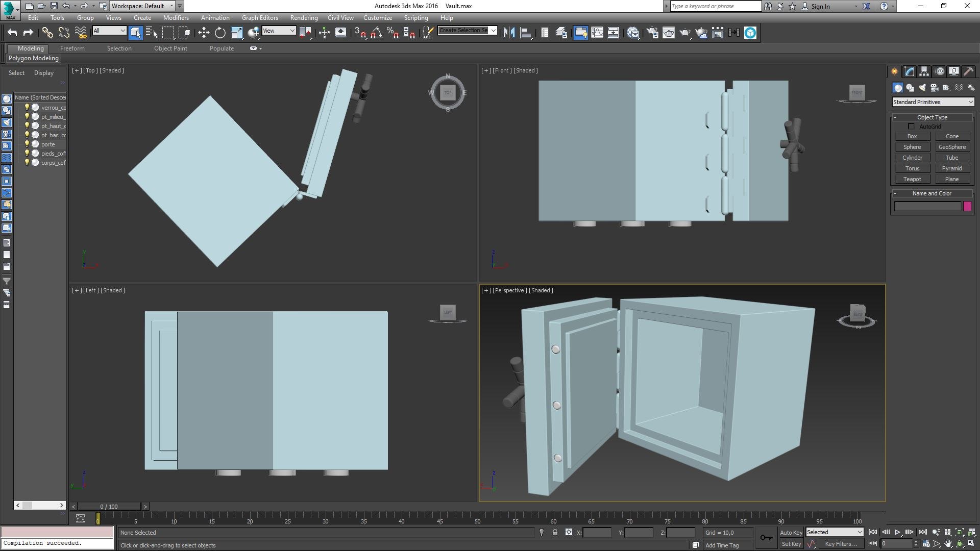Choose the Select and Move tool
Image resolution: width=980 pixels, height=551 pixels.
(204, 33)
